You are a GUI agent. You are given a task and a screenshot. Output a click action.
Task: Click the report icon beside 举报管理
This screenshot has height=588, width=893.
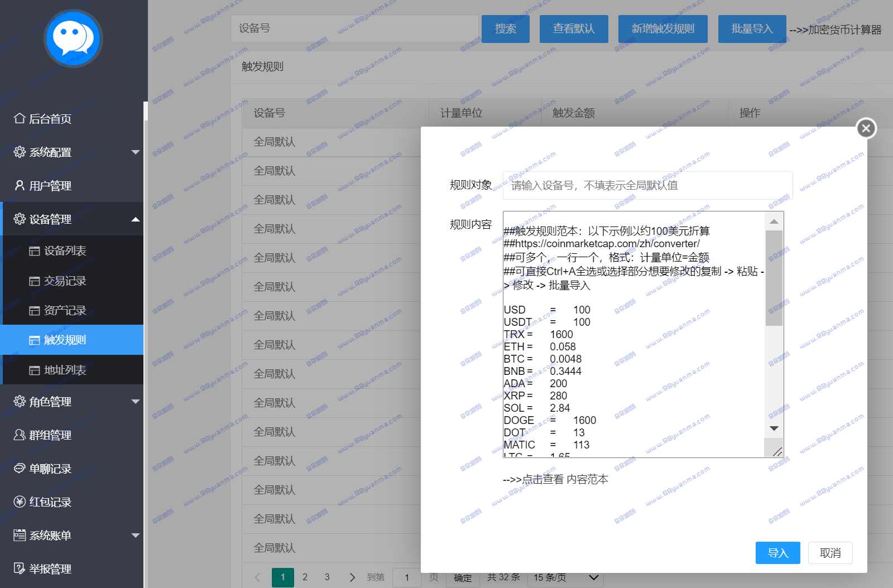pos(20,568)
